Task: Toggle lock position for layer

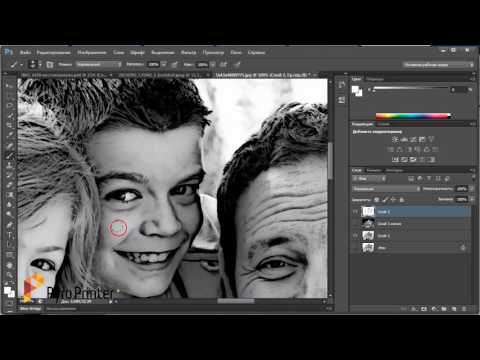Action: click(393, 200)
